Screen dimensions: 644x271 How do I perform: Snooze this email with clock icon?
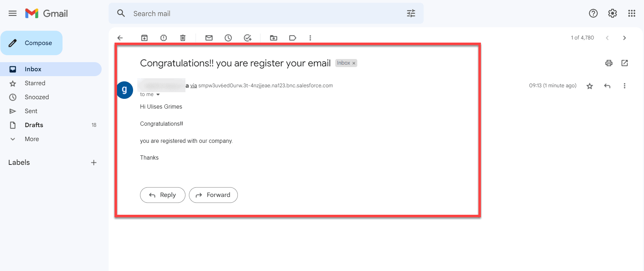coord(228,38)
